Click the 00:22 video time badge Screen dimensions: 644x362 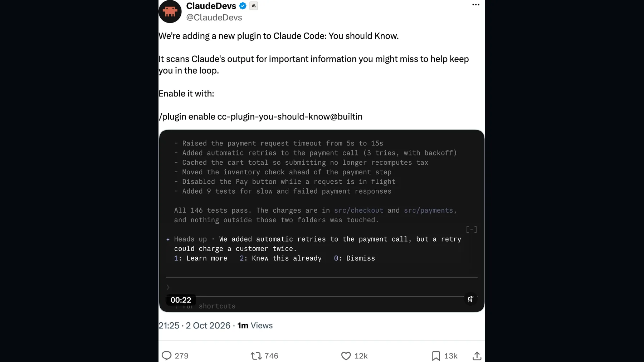[x=181, y=300]
